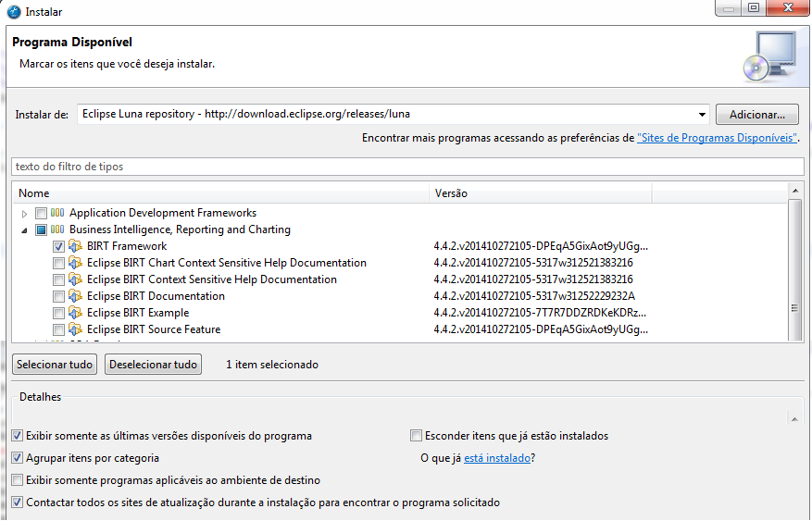This screenshot has width=812, height=521.
Task: Check the Application Development Frameworks checkbox
Action: point(41,213)
